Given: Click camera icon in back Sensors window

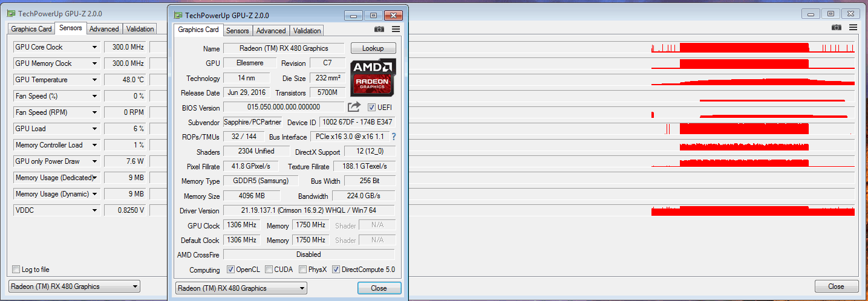Looking at the screenshot, I should (837, 27).
